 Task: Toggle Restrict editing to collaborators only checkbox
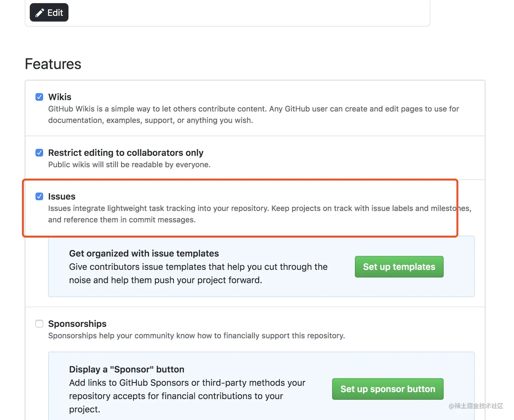(x=39, y=153)
